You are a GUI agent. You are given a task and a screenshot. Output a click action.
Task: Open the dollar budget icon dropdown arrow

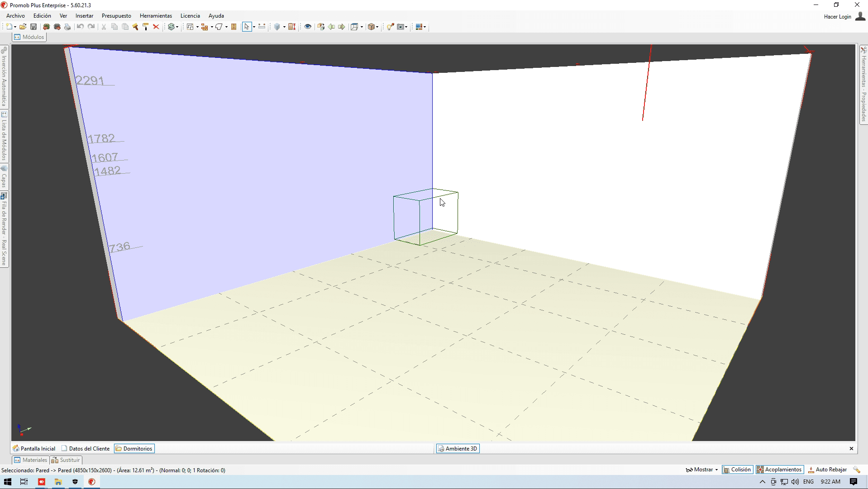[177, 27]
